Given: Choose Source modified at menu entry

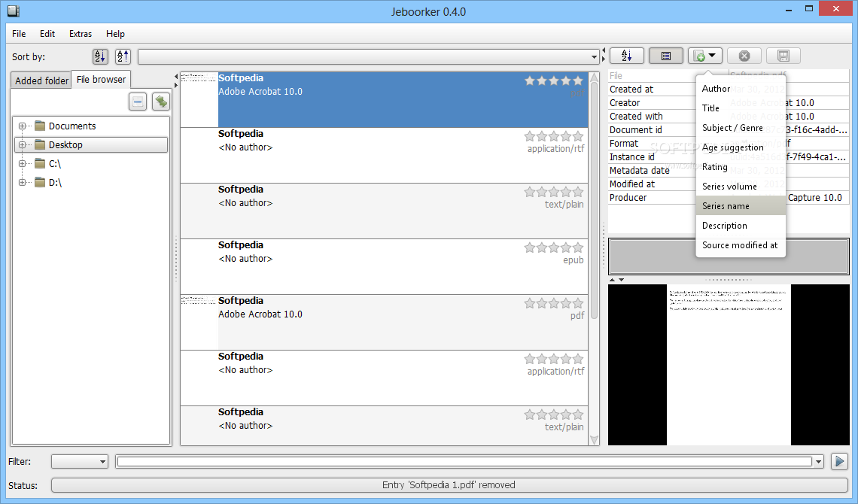Looking at the screenshot, I should 741,245.
